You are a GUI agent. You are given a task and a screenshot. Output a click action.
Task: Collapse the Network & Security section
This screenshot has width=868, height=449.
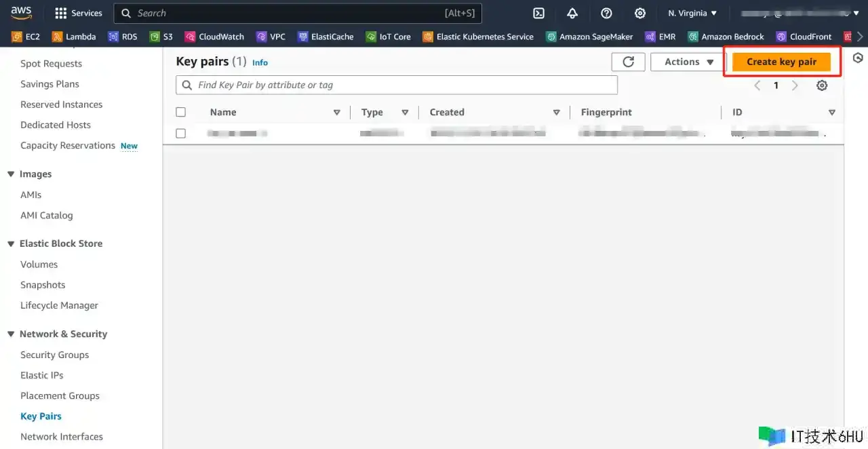tap(11, 334)
